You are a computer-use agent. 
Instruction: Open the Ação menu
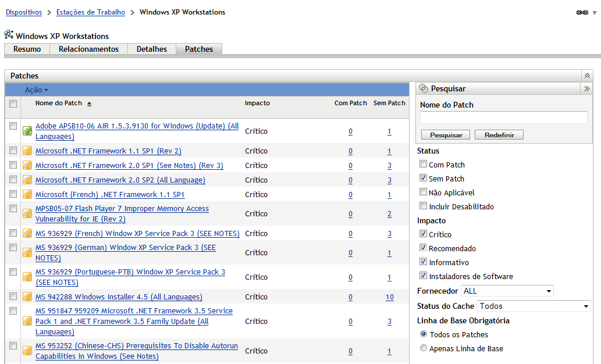pyautogui.click(x=35, y=89)
